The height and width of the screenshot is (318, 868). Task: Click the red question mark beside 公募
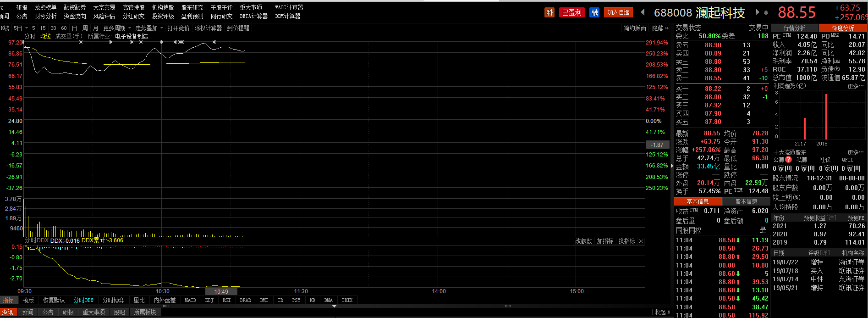tap(788, 160)
